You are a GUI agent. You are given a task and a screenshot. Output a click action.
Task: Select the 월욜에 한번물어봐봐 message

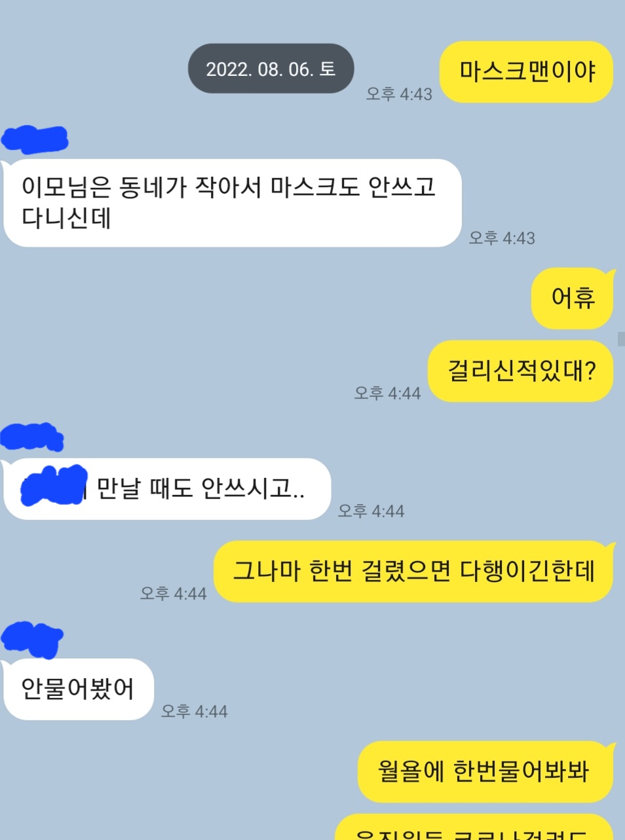[485, 771]
